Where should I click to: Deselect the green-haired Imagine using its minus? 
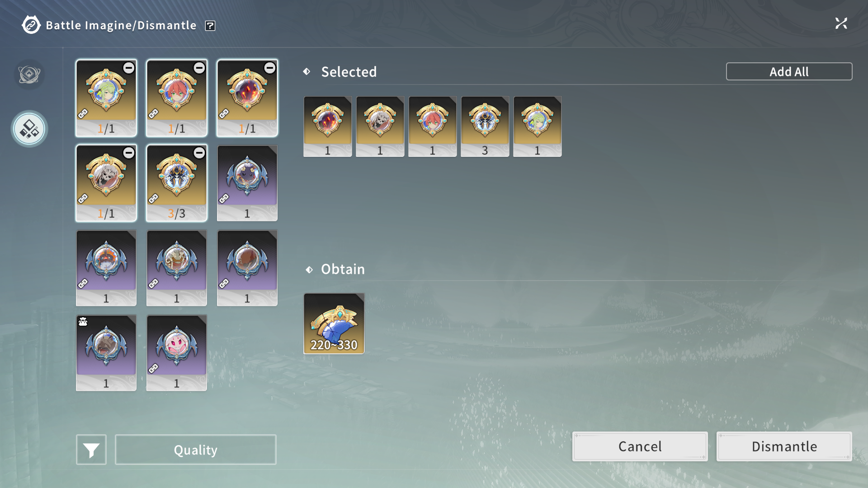(x=129, y=68)
